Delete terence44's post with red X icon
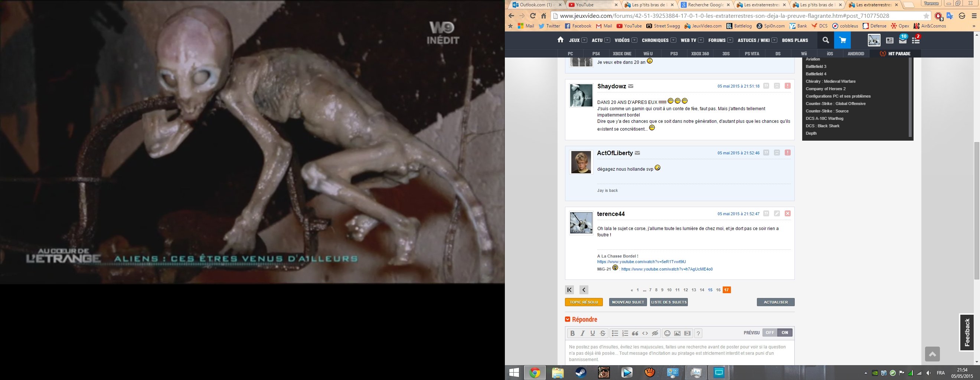 [x=787, y=214]
